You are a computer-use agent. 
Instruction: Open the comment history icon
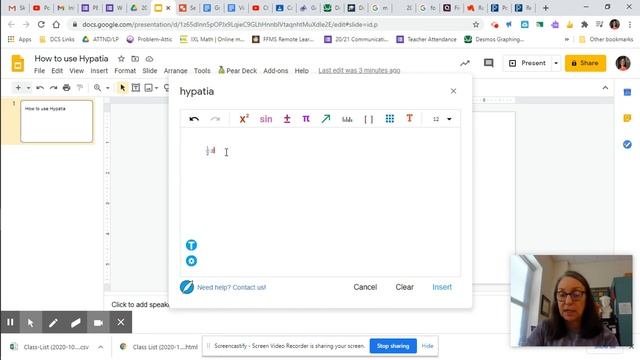click(x=489, y=63)
